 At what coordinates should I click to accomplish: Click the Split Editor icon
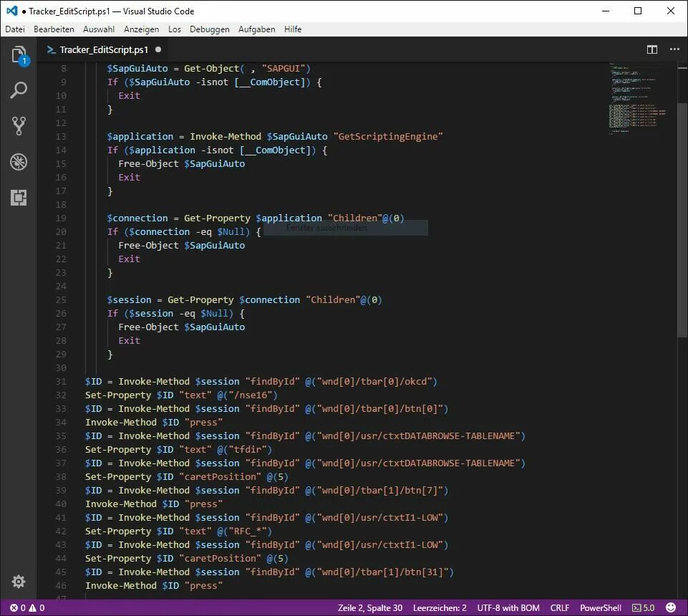pos(651,49)
